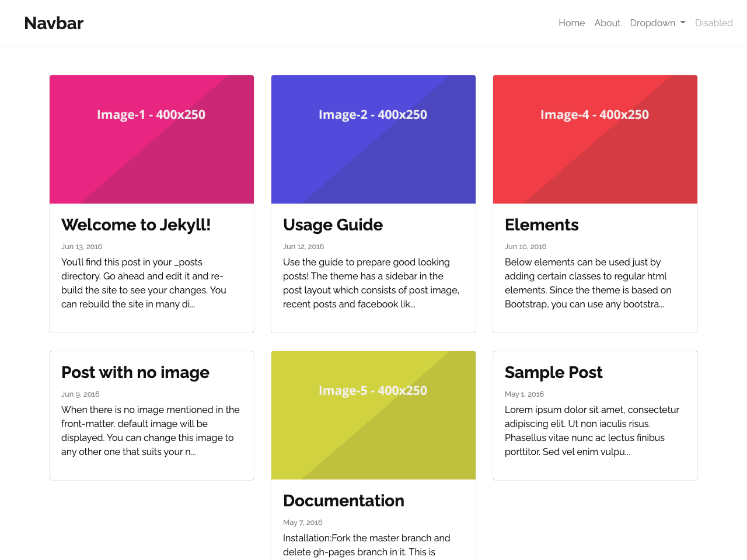This screenshot has height=560, width=747.
Task: Click the Home navigation link
Action: point(571,23)
